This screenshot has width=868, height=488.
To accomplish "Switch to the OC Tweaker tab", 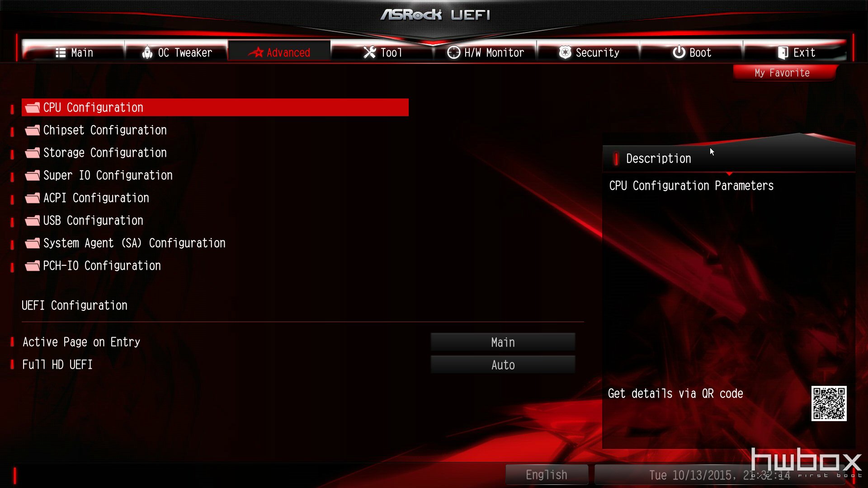I will pos(176,52).
